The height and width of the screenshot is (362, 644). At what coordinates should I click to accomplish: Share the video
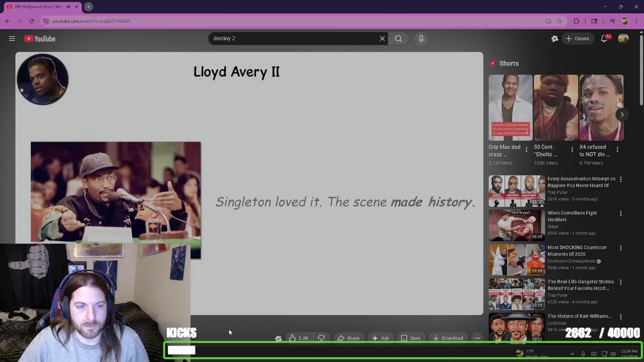348,338
